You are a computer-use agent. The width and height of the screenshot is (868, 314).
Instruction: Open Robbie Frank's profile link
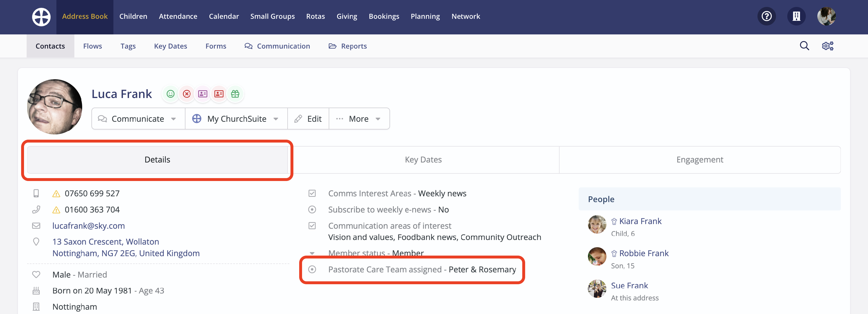coord(643,253)
